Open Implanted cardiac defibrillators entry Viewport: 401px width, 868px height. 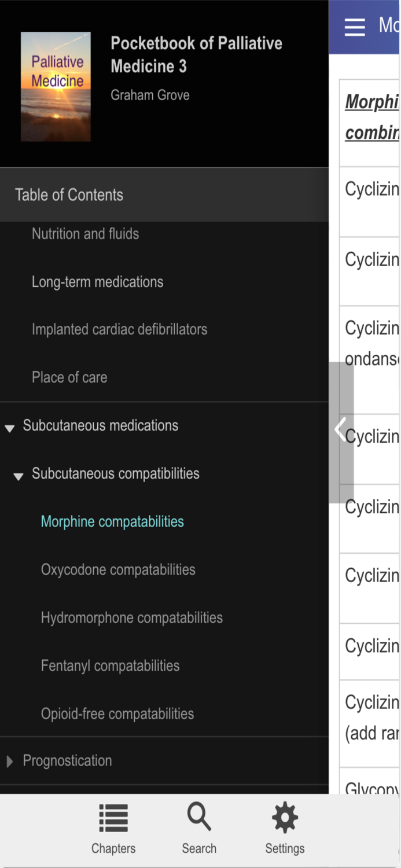pyautogui.click(x=119, y=329)
